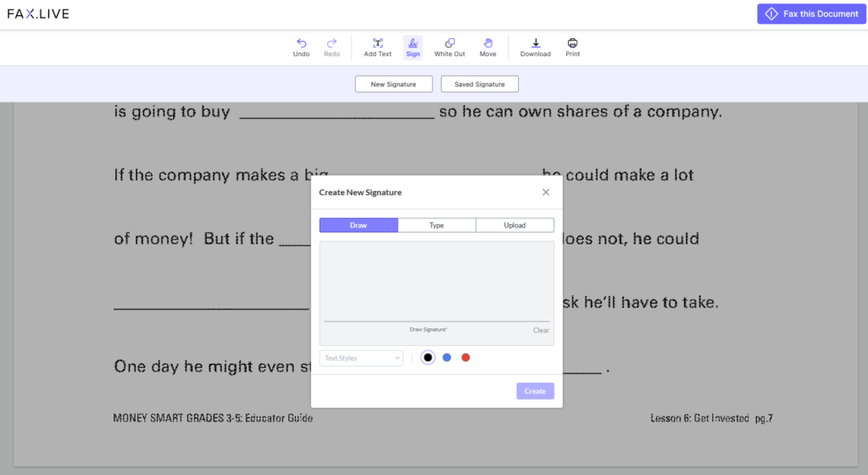
Task: Click Fax this Document button
Action: coord(811,14)
